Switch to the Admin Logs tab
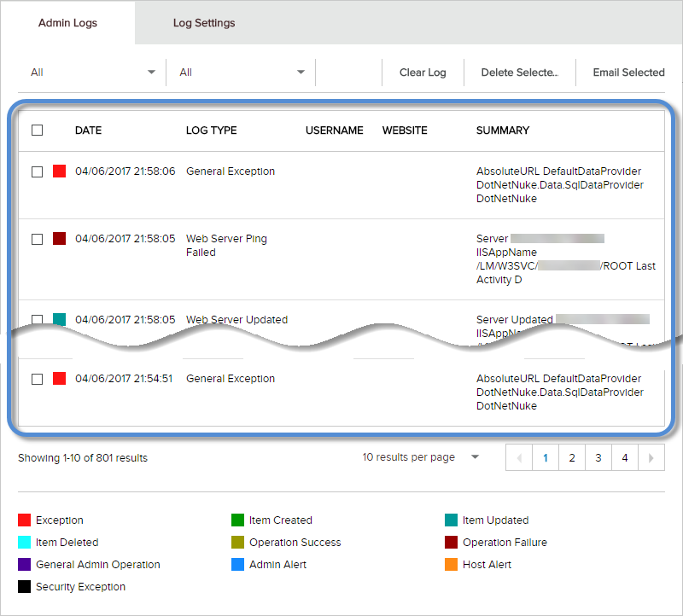683x616 pixels. (67, 23)
